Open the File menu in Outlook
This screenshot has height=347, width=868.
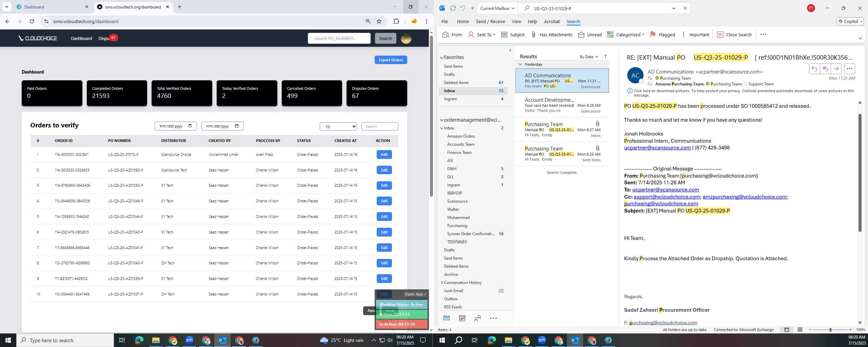click(445, 21)
